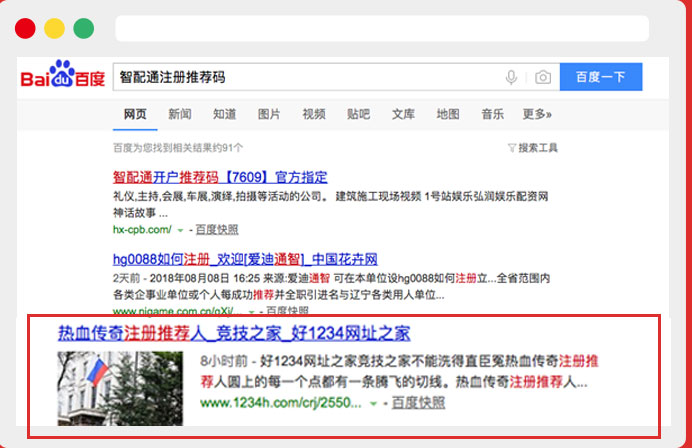
Task: Open the 视频 tab
Action: (x=314, y=114)
